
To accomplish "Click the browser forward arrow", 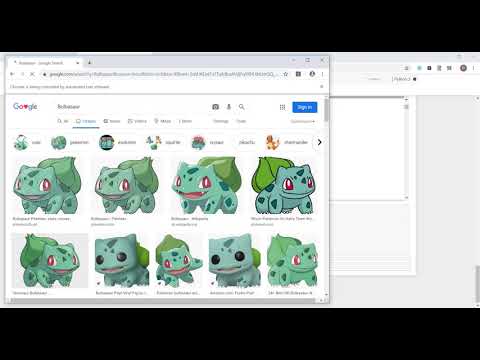I will 22,74.
